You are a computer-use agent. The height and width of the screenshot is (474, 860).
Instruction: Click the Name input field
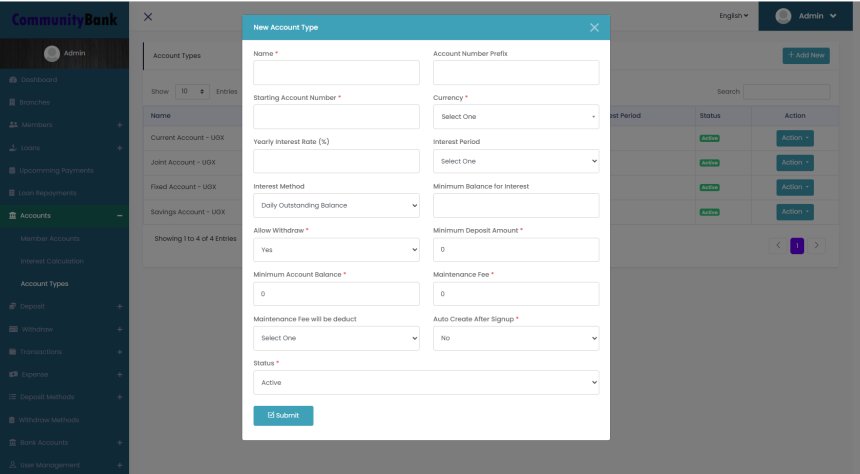pos(336,73)
